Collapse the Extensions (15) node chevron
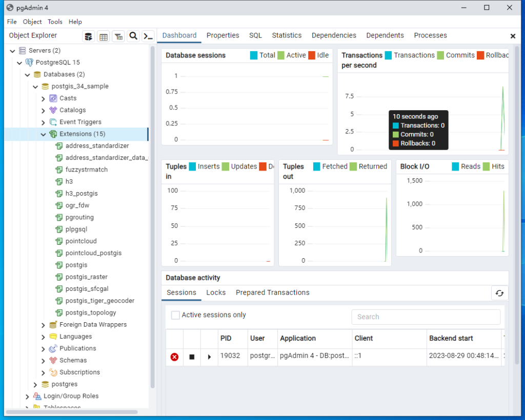The height and width of the screenshot is (420, 525). point(43,134)
